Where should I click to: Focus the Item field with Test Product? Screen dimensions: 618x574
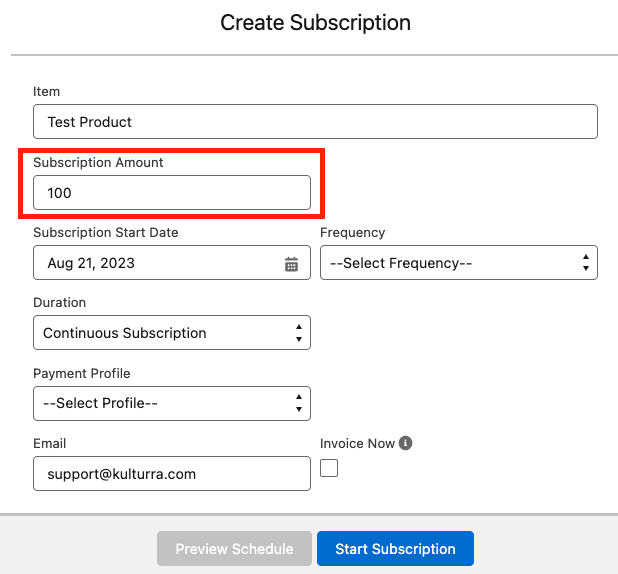click(315, 122)
